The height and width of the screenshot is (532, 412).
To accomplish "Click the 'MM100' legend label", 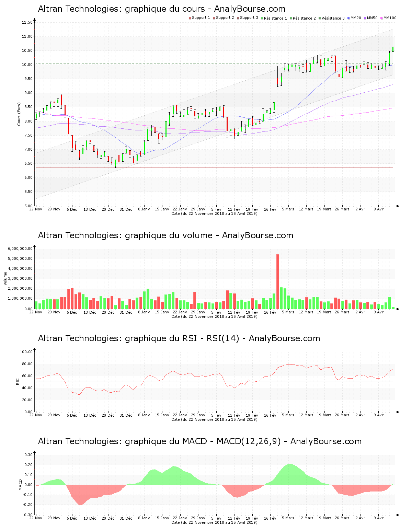I will [x=390, y=18].
